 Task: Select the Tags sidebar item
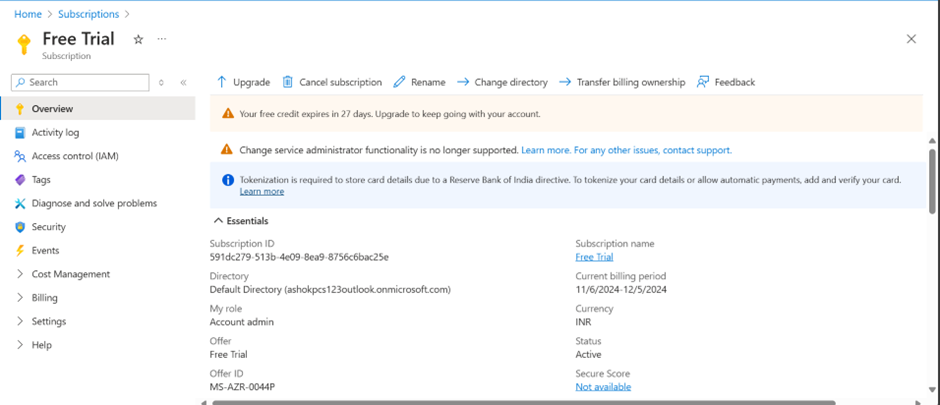(x=41, y=180)
